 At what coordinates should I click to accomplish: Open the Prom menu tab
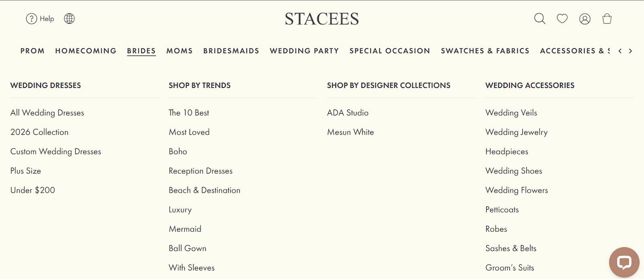click(x=33, y=51)
